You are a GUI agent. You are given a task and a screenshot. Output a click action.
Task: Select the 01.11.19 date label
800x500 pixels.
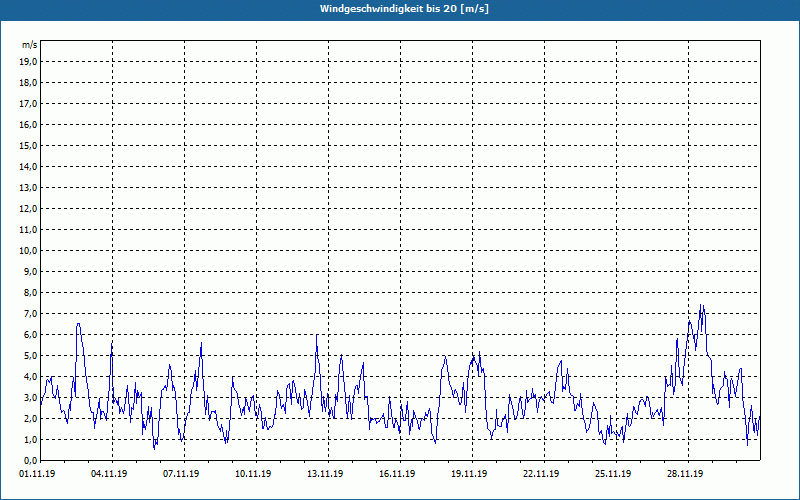(37, 474)
